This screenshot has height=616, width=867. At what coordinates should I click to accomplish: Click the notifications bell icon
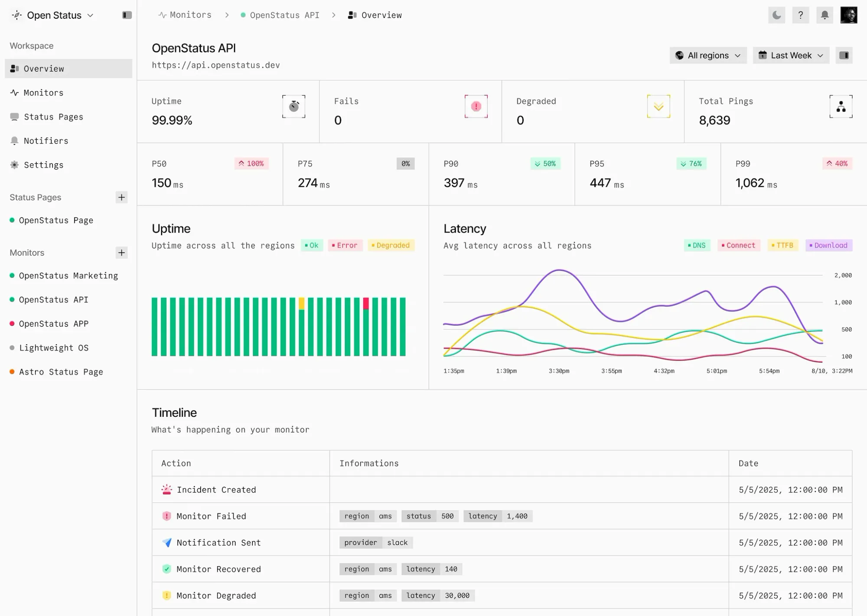(x=825, y=15)
